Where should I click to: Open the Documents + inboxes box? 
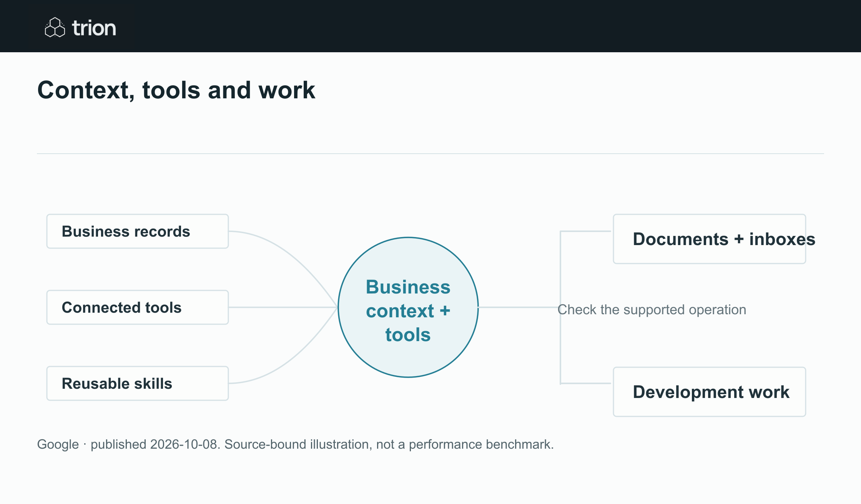click(x=710, y=239)
